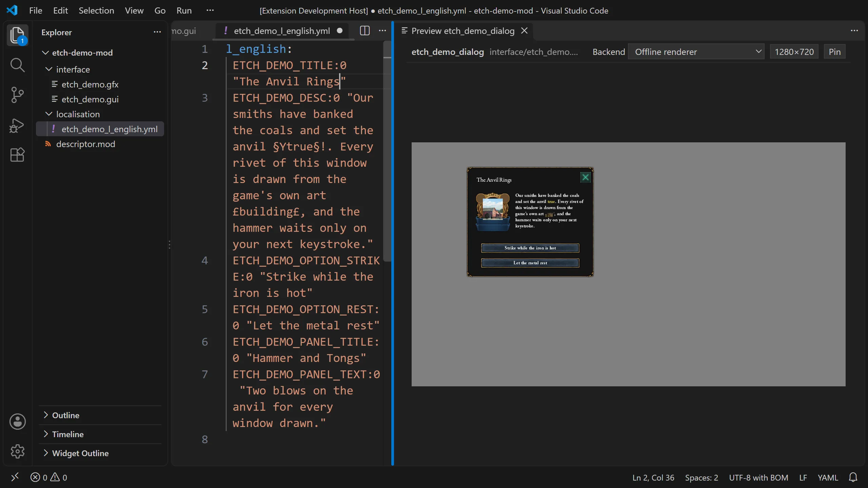The height and width of the screenshot is (488, 868).
Task: Open the Manage gear icon
Action: (x=17, y=451)
